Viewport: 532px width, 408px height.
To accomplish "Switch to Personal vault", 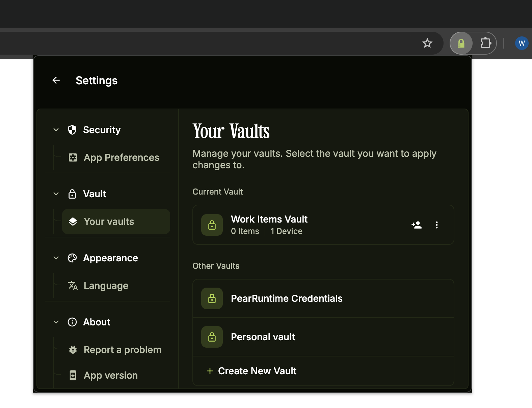I will point(323,337).
